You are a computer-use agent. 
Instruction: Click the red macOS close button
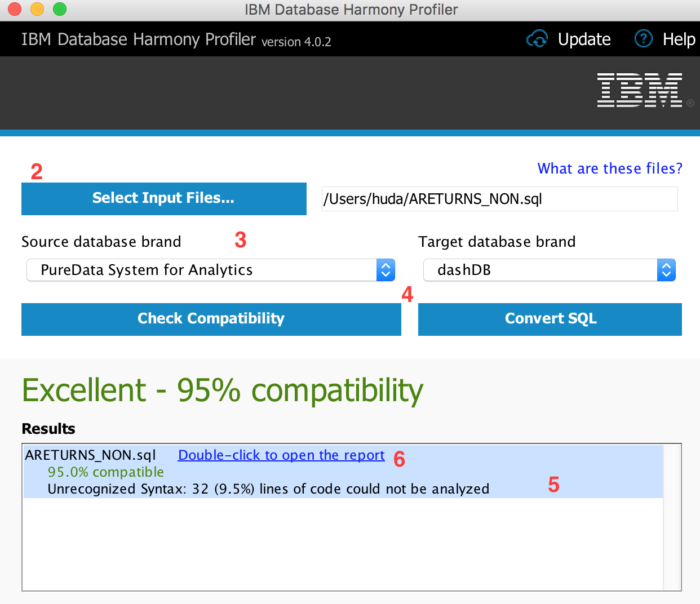pyautogui.click(x=15, y=9)
